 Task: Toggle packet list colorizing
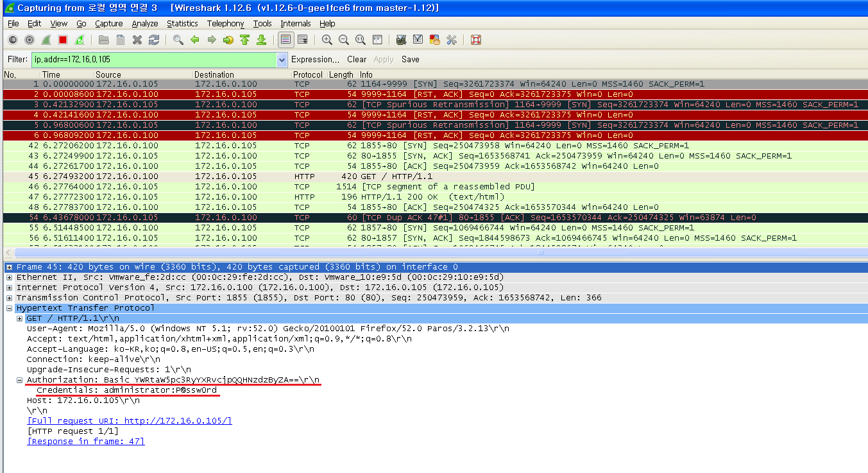[285, 40]
